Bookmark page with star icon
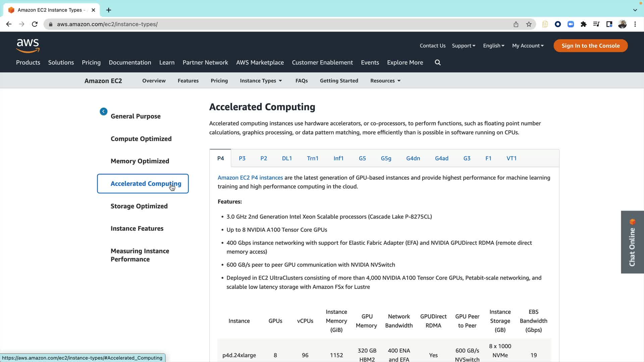The width and height of the screenshot is (644, 362). coord(529,24)
